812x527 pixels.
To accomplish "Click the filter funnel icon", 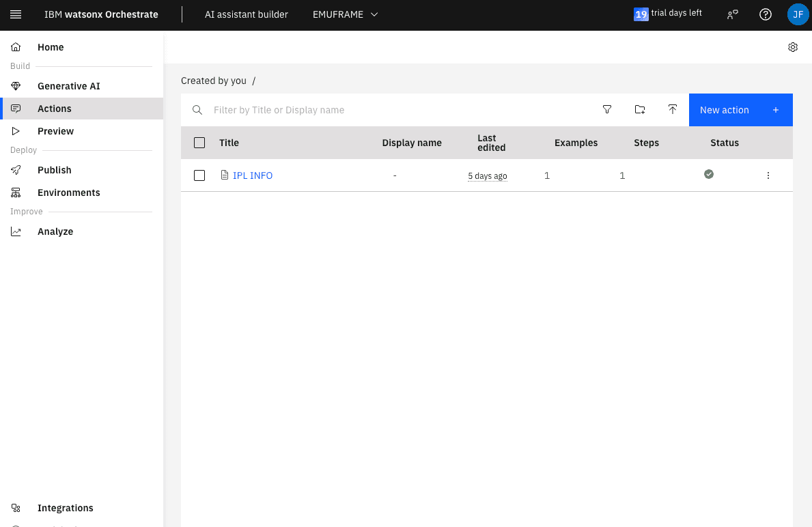I will tap(606, 110).
